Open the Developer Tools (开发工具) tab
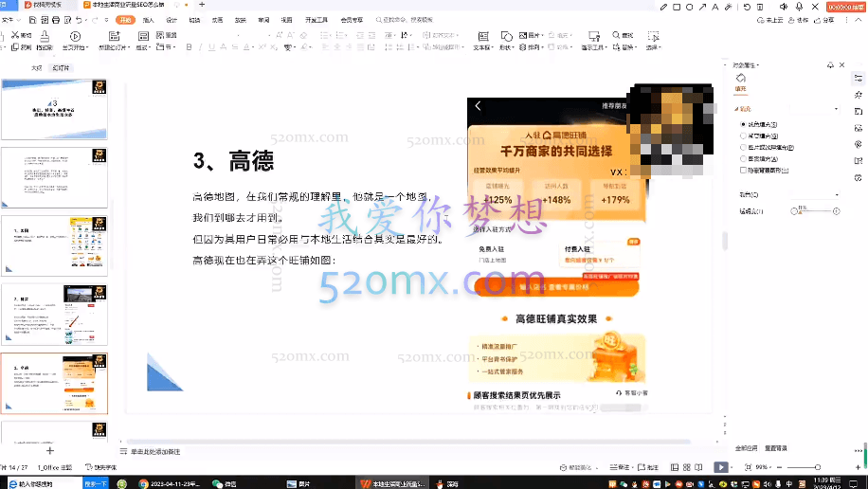The width and height of the screenshot is (868, 489). click(316, 20)
